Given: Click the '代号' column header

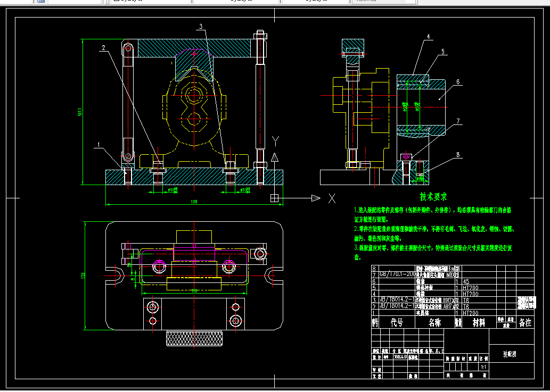Looking at the screenshot, I should pyautogui.click(x=397, y=323).
